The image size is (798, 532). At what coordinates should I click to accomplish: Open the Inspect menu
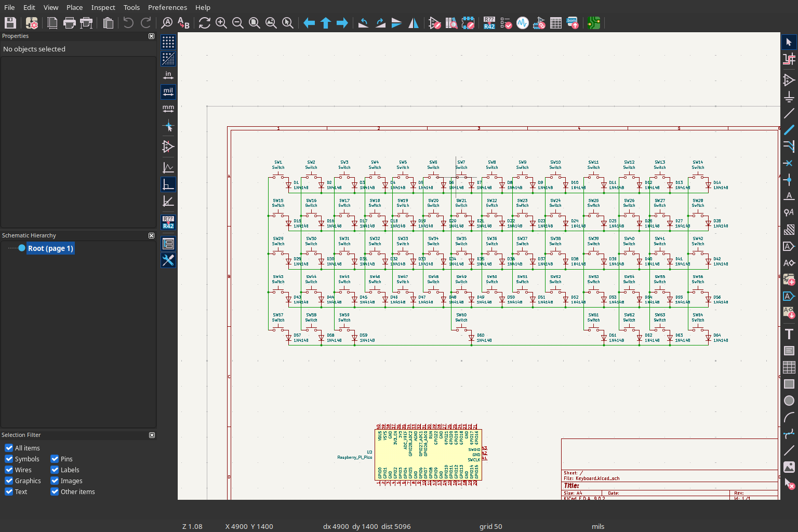pos(103,7)
